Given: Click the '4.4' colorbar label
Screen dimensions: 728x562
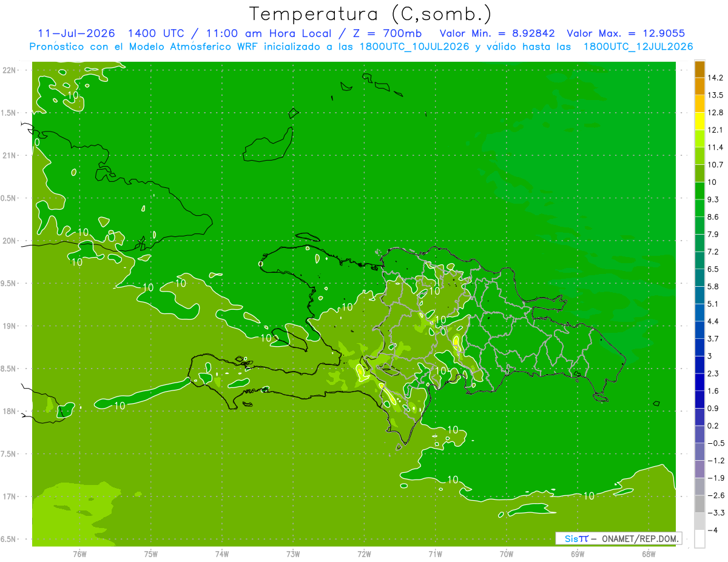Looking at the screenshot, I should pos(713,321).
